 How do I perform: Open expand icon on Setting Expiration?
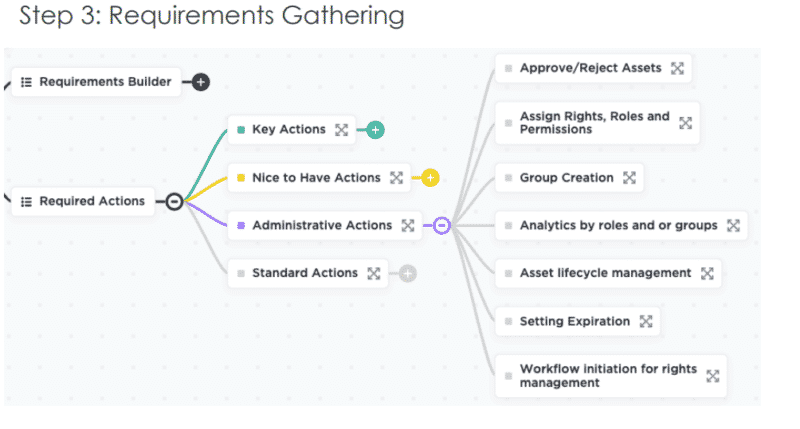(646, 321)
